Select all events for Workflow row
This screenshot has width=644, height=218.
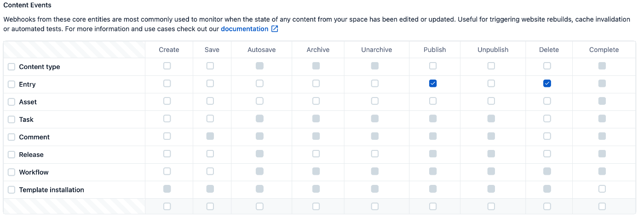click(x=11, y=172)
